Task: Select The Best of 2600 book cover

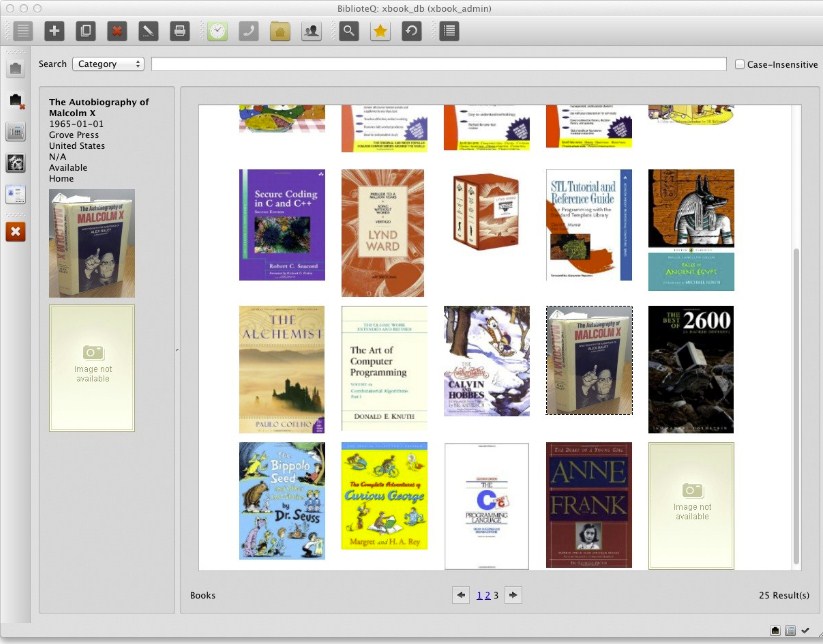Action: pos(691,369)
